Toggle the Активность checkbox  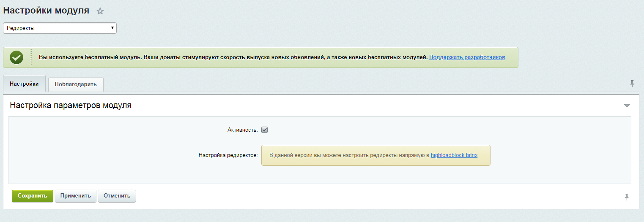pyautogui.click(x=265, y=130)
